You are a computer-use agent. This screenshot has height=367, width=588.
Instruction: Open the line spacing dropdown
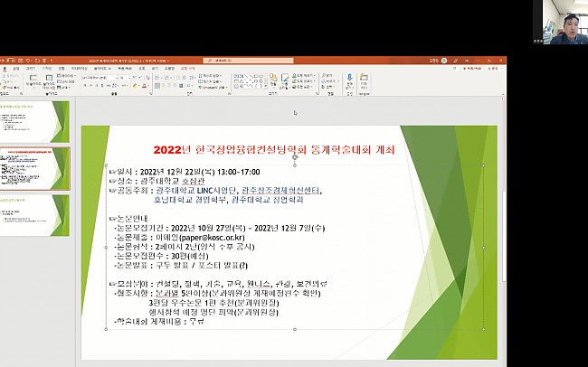tap(192, 78)
